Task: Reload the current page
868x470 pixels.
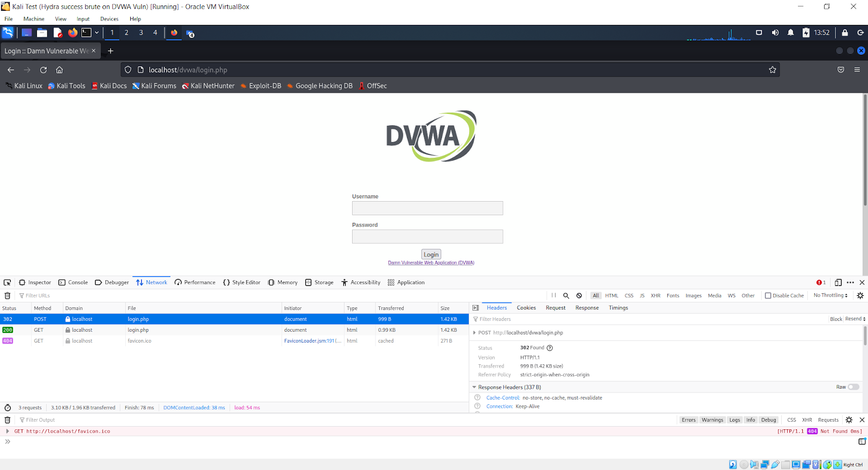Action: pyautogui.click(x=43, y=70)
